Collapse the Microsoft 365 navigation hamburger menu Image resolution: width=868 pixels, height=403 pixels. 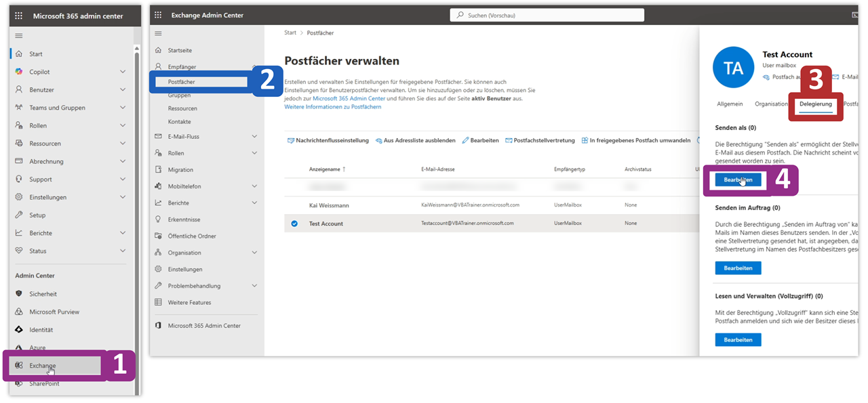(x=18, y=35)
